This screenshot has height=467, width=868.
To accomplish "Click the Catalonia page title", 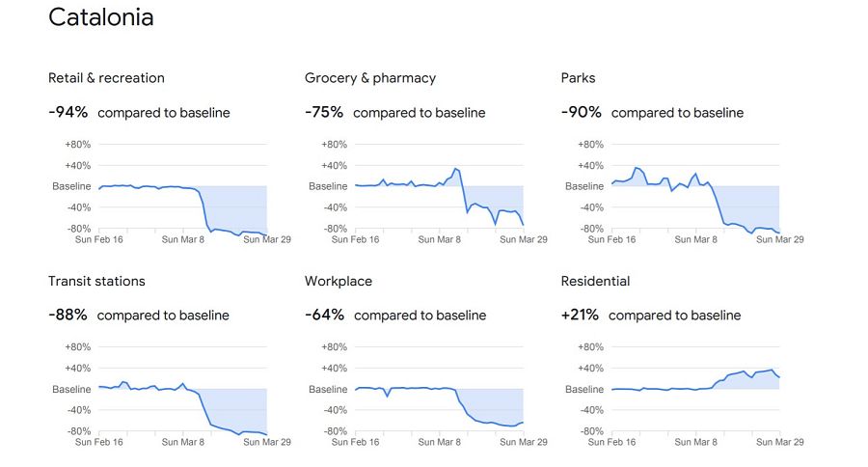I will [x=100, y=17].
